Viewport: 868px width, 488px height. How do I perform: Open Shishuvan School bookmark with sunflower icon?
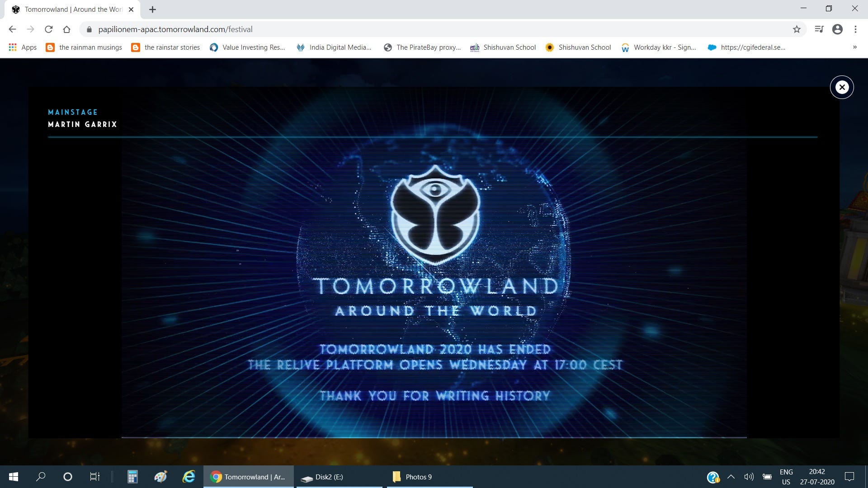578,47
